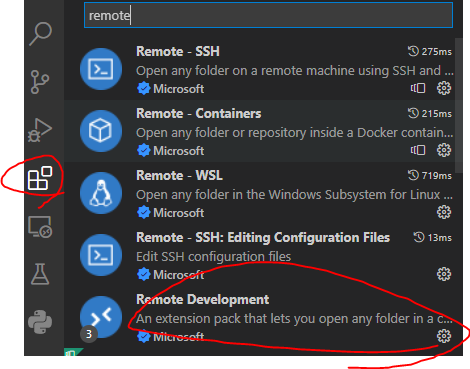Click the green remote indicator in status bar
Image resolution: width=470 pixels, height=369 pixels.
point(73,352)
